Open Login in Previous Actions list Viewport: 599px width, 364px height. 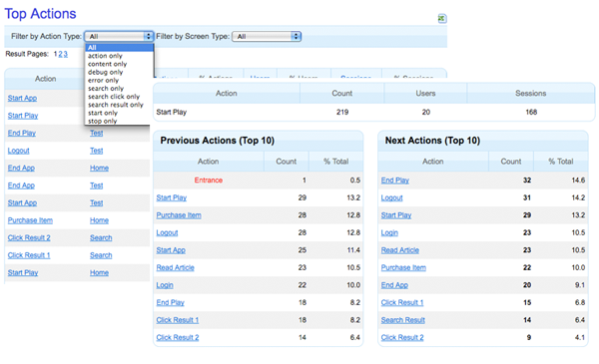(165, 285)
